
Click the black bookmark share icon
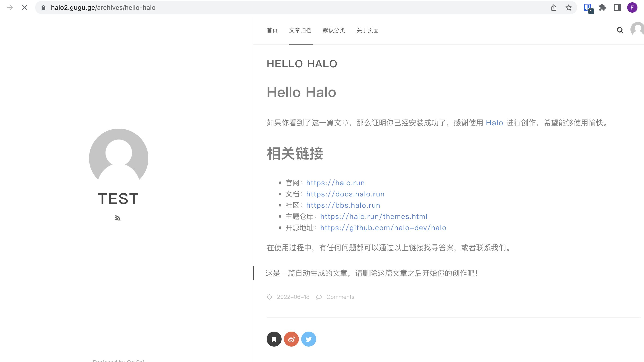coord(274,339)
